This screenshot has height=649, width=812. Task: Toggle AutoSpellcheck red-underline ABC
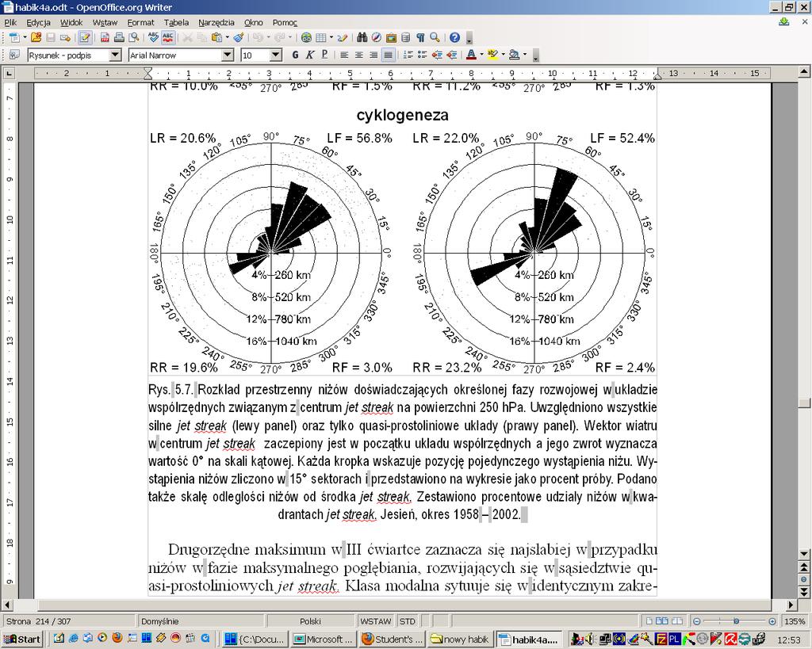pyautogui.click(x=167, y=37)
